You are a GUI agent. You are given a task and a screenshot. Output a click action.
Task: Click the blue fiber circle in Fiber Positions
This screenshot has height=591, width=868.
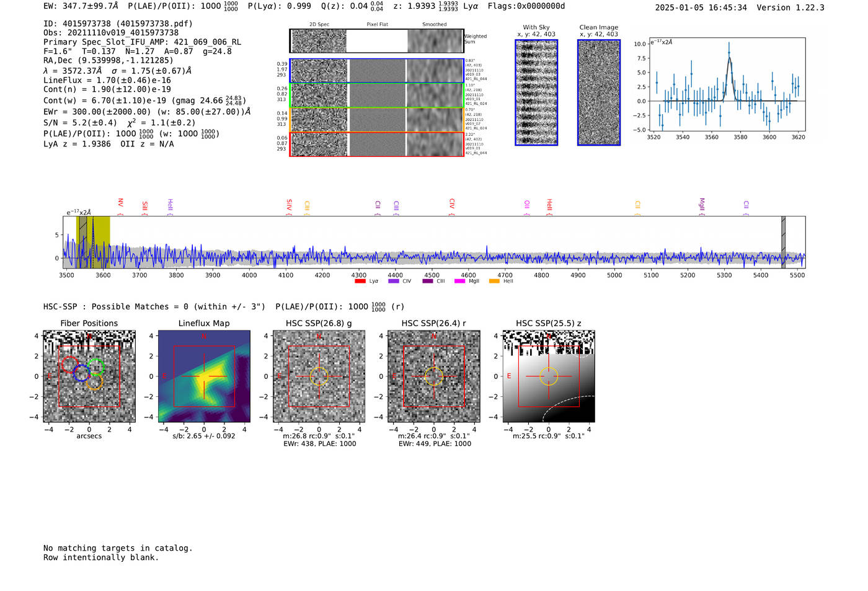pyautogui.click(x=82, y=373)
